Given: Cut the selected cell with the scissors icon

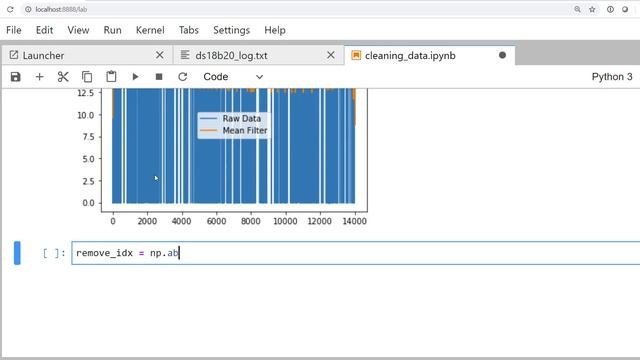Looking at the screenshot, I should coord(63,77).
